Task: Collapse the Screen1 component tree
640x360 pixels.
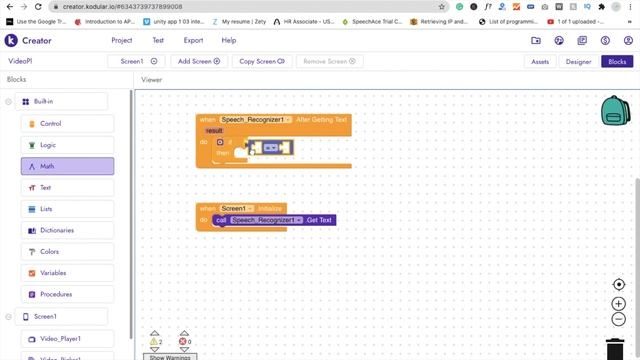Action: pyautogui.click(x=8, y=317)
